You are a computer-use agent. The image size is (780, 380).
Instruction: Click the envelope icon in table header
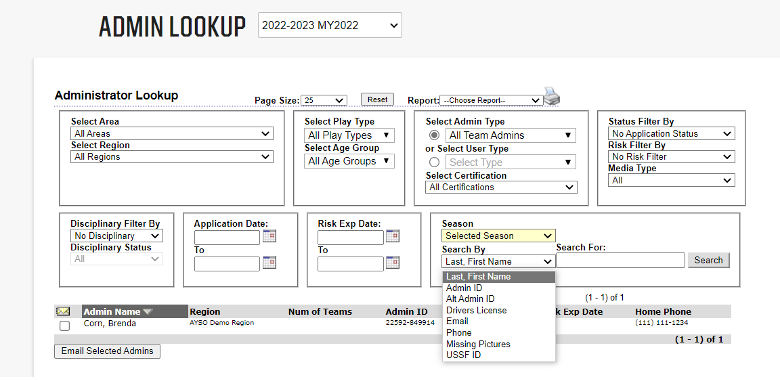point(63,311)
